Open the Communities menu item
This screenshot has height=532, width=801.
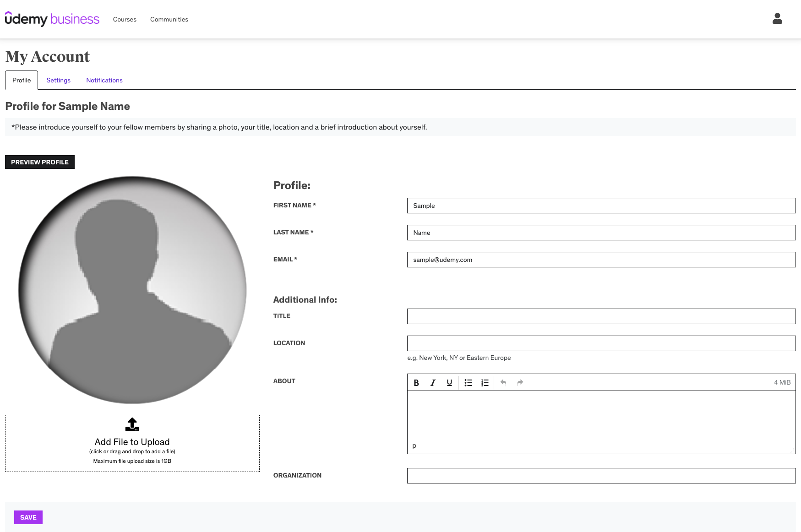tap(169, 19)
